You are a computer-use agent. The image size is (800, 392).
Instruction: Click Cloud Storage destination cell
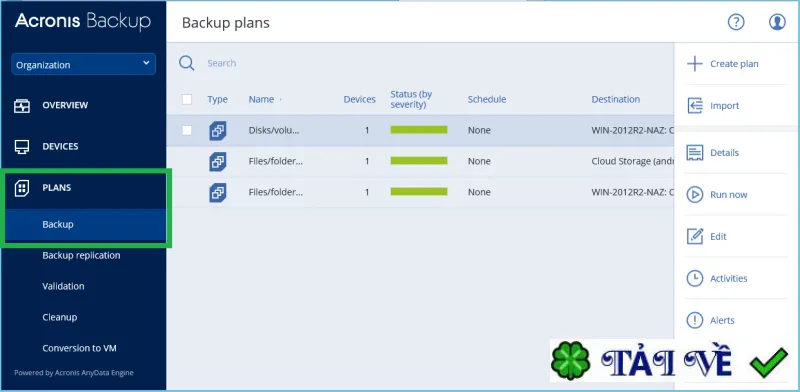point(633,161)
